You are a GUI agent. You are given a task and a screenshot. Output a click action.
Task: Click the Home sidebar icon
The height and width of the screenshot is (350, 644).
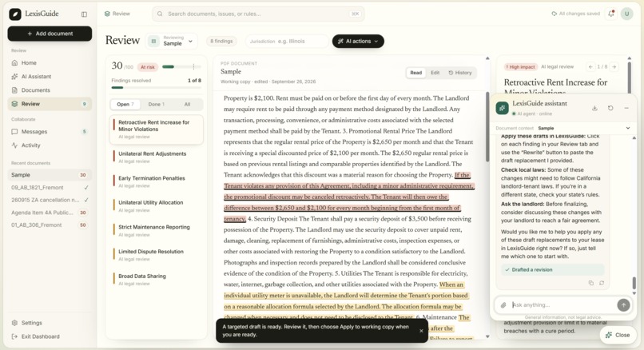15,63
